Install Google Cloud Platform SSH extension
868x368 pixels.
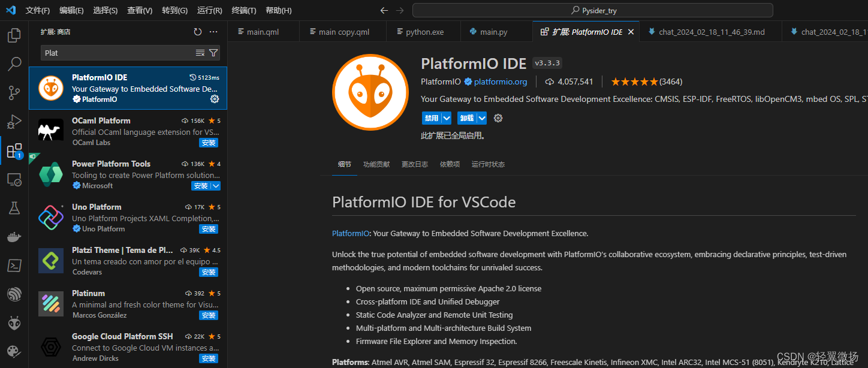click(209, 358)
